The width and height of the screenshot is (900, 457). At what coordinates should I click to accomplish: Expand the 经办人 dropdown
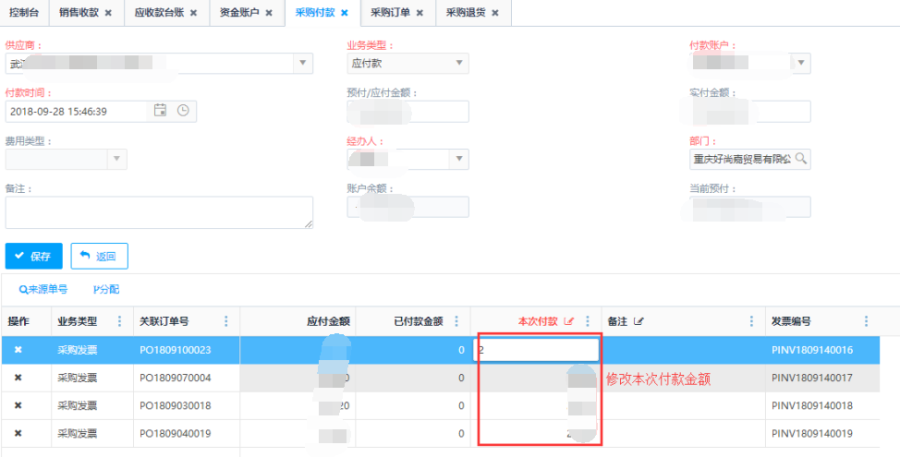tap(459, 159)
